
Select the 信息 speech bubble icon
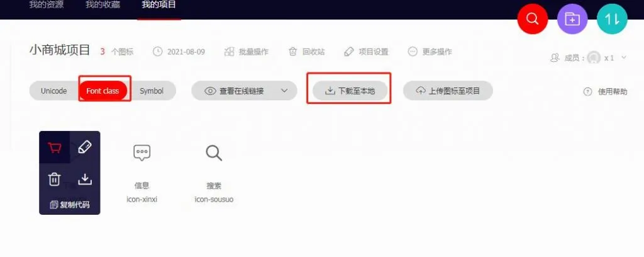[x=142, y=152]
